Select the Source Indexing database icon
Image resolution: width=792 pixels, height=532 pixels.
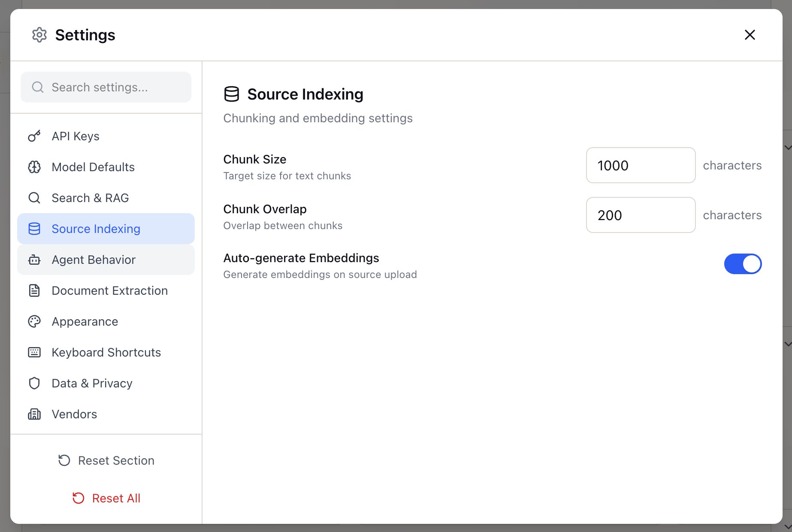coord(34,229)
